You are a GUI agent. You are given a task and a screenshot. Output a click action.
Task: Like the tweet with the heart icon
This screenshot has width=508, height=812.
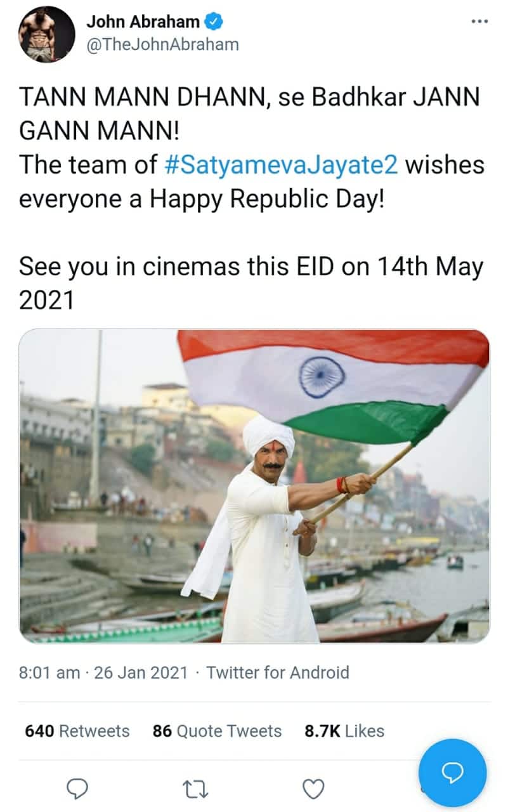313,790
